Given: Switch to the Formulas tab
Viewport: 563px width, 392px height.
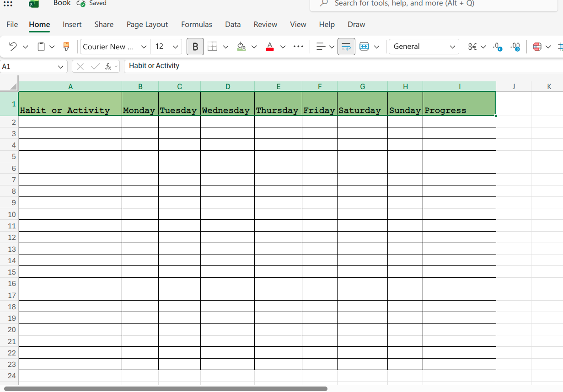Looking at the screenshot, I should 197,25.
